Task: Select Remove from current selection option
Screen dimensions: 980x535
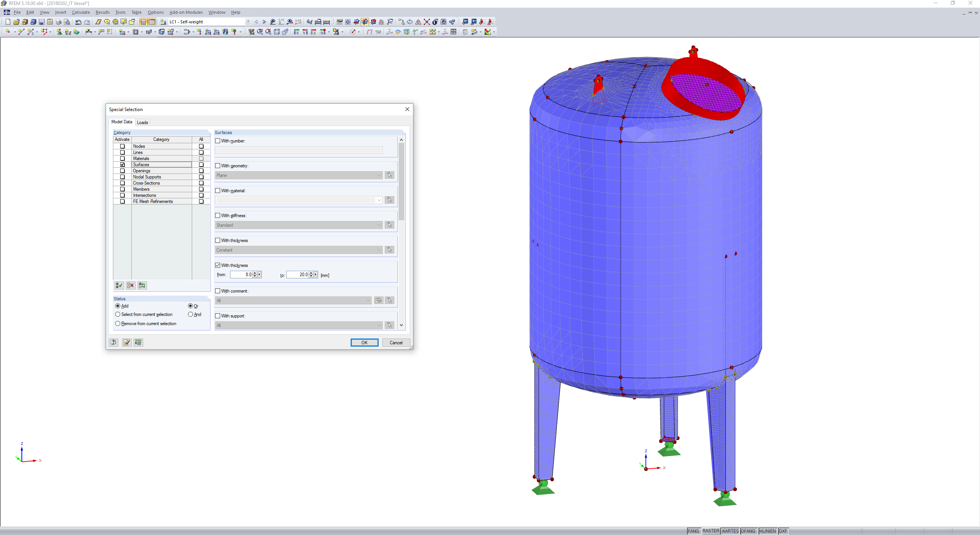Action: click(118, 324)
